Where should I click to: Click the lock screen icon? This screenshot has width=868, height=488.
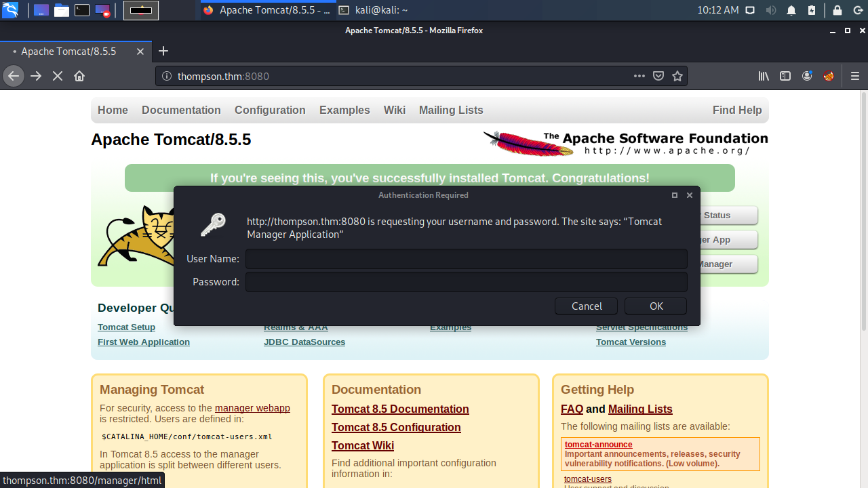click(837, 10)
